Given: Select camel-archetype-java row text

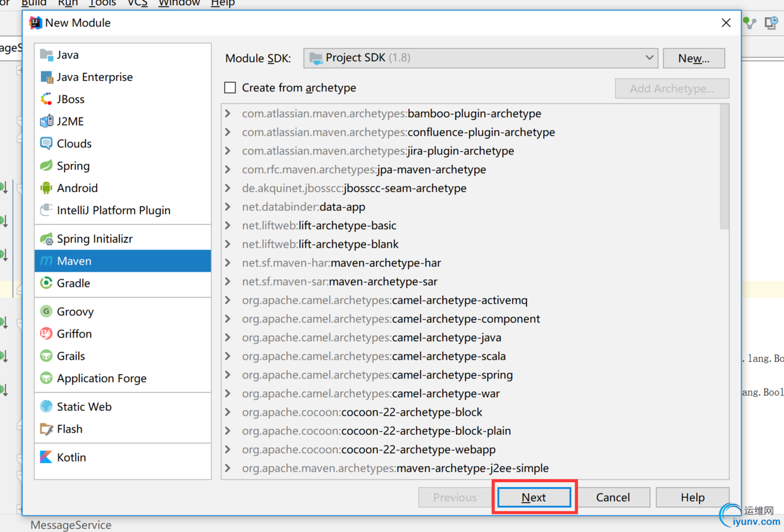Looking at the screenshot, I should pos(372,337).
